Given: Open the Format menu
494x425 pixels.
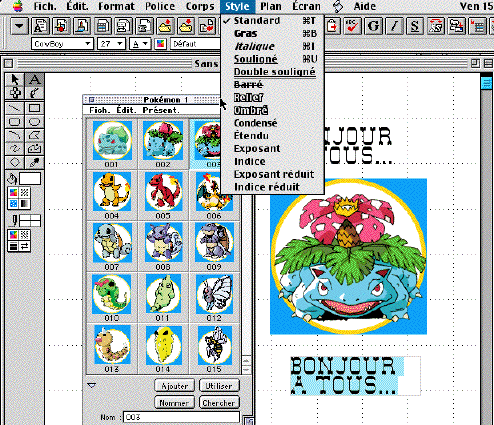Looking at the screenshot, I should coord(116,6).
